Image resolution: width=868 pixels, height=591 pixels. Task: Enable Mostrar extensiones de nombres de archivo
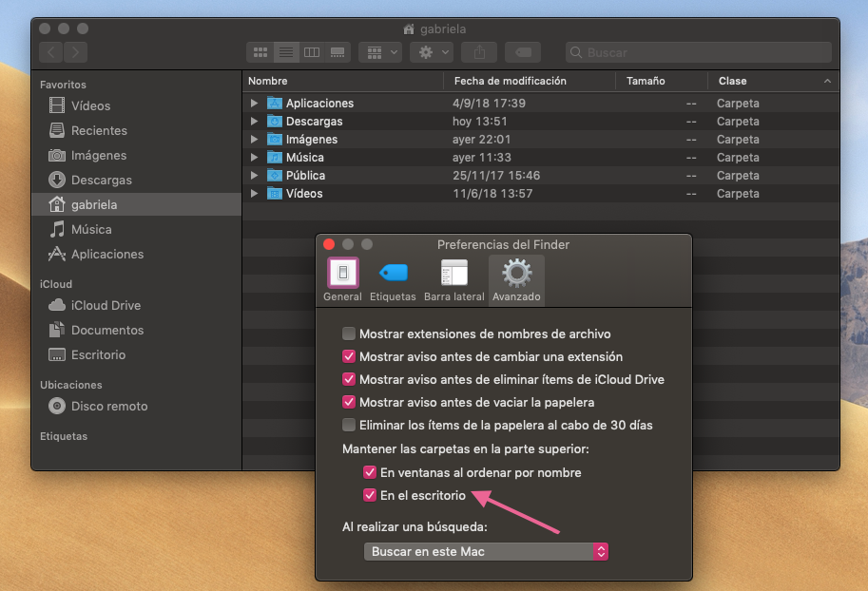tap(349, 334)
